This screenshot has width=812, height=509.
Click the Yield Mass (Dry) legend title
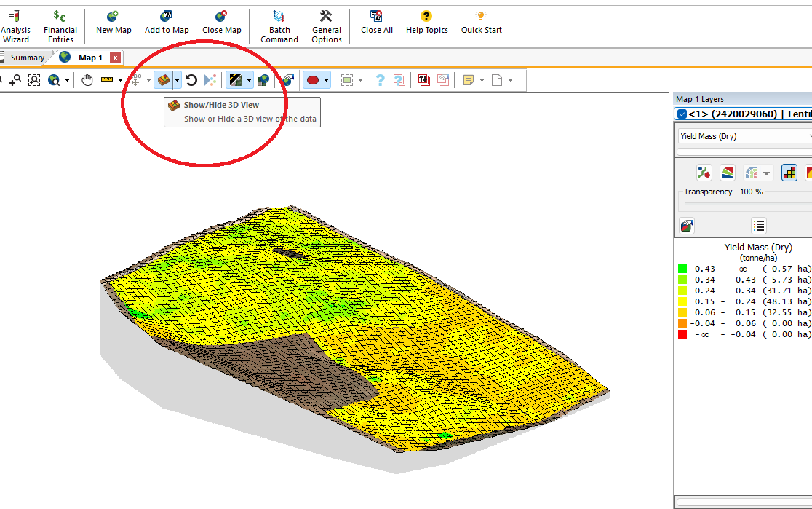coord(758,248)
